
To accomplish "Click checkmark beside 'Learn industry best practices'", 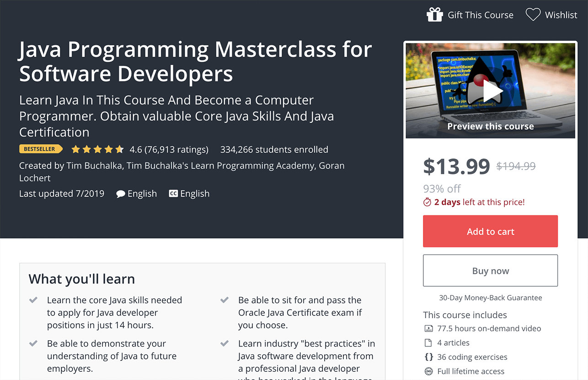I will (225, 343).
